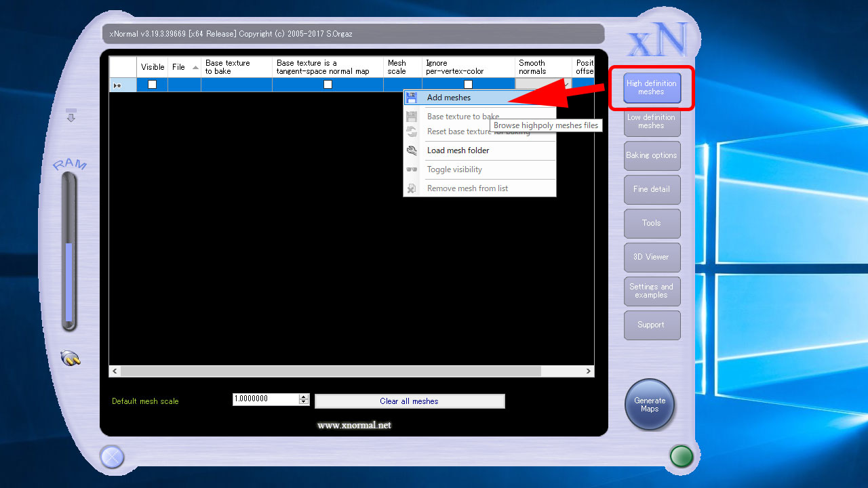The width and height of the screenshot is (868, 488).
Task: Increase Default mesh scale with up arrow
Action: [304, 396]
